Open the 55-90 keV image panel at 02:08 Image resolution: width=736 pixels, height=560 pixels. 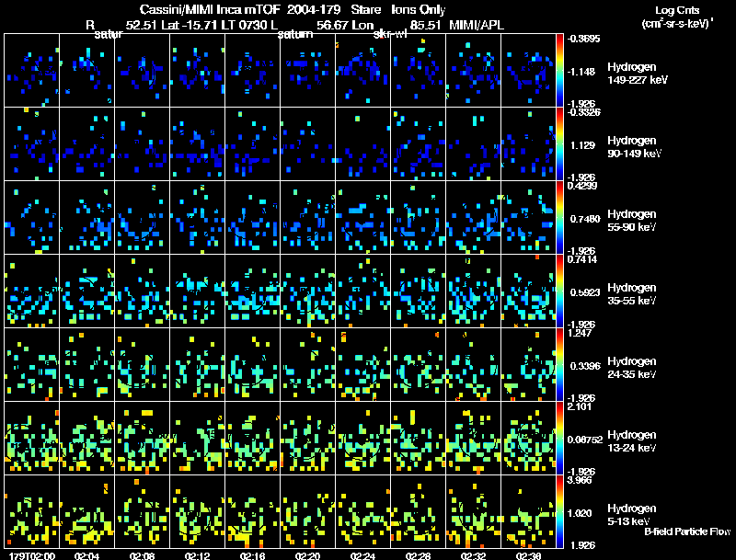(143, 218)
